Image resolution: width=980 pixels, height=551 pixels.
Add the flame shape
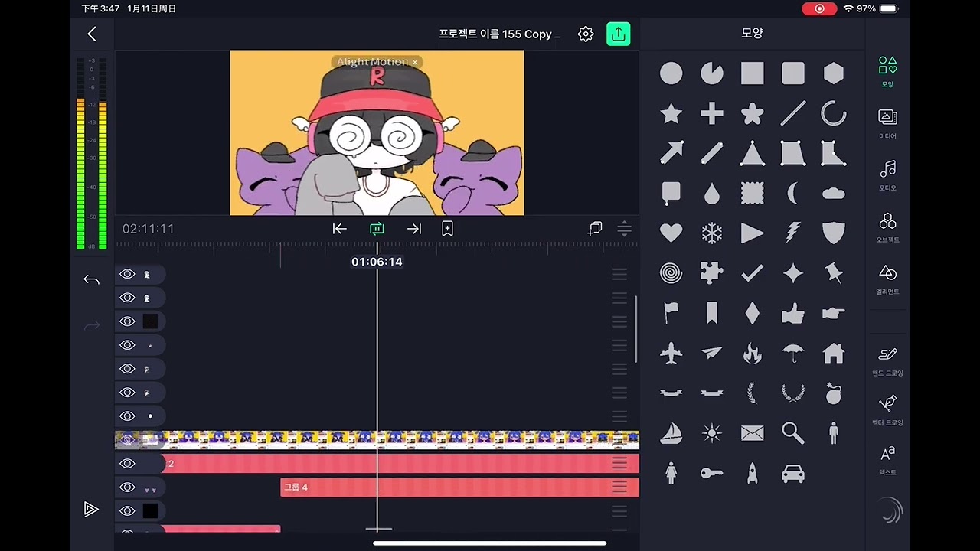pyautogui.click(x=752, y=353)
